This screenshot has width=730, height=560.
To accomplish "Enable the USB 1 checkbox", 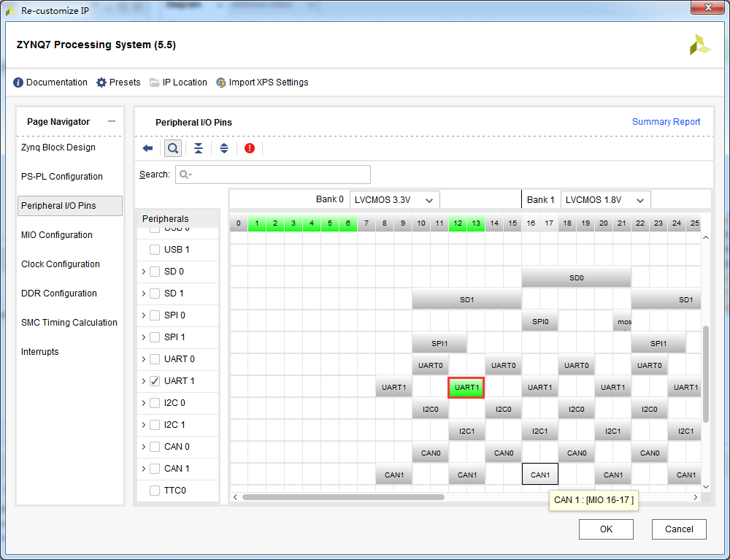I will click(x=155, y=250).
